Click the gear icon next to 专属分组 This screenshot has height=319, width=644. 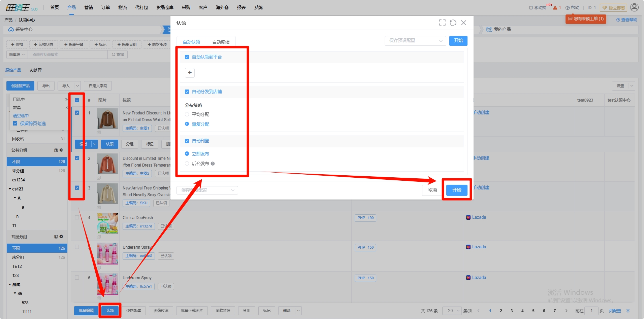61,237
